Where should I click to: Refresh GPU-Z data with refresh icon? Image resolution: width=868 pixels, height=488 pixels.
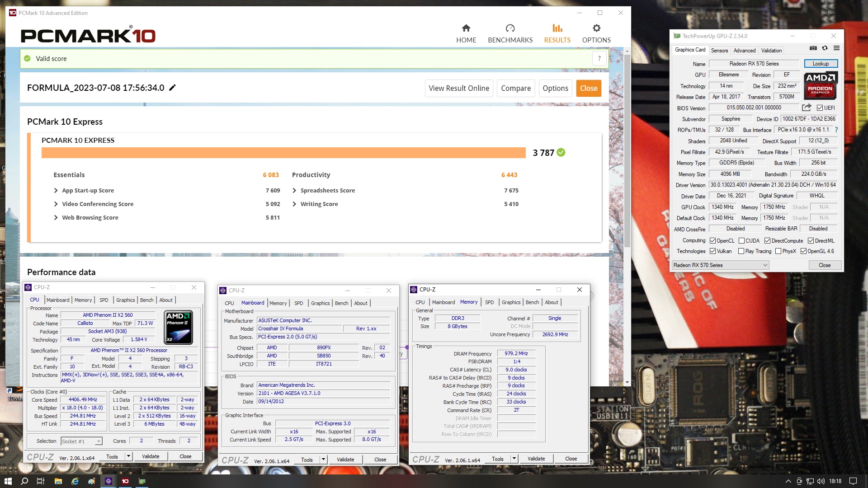coord(825,48)
